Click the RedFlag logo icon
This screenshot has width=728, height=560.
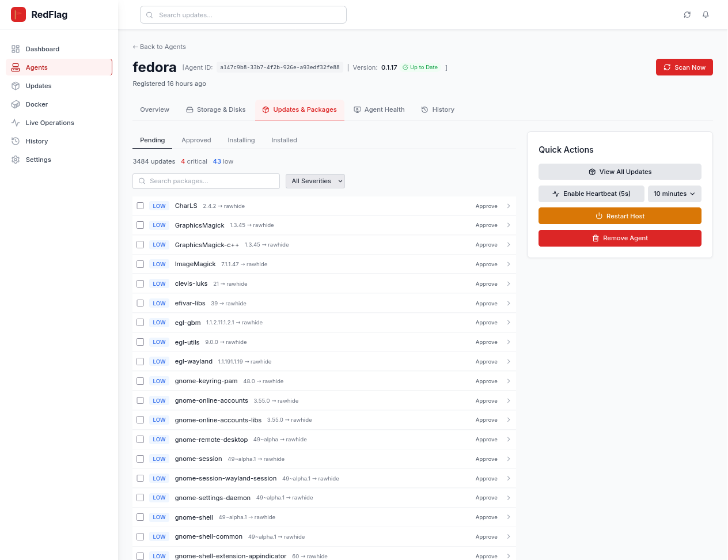pos(18,14)
